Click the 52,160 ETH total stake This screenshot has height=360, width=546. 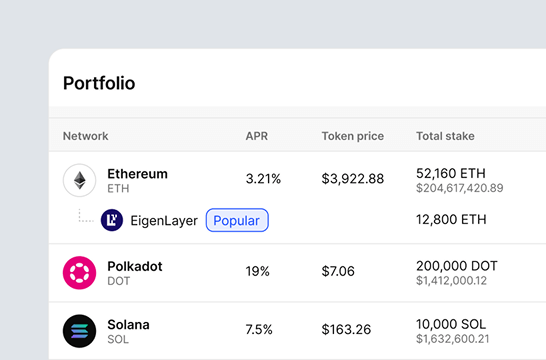(x=451, y=173)
